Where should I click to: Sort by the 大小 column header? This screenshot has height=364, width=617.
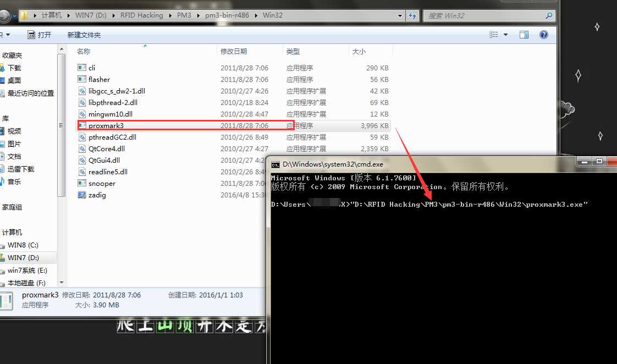(x=359, y=51)
